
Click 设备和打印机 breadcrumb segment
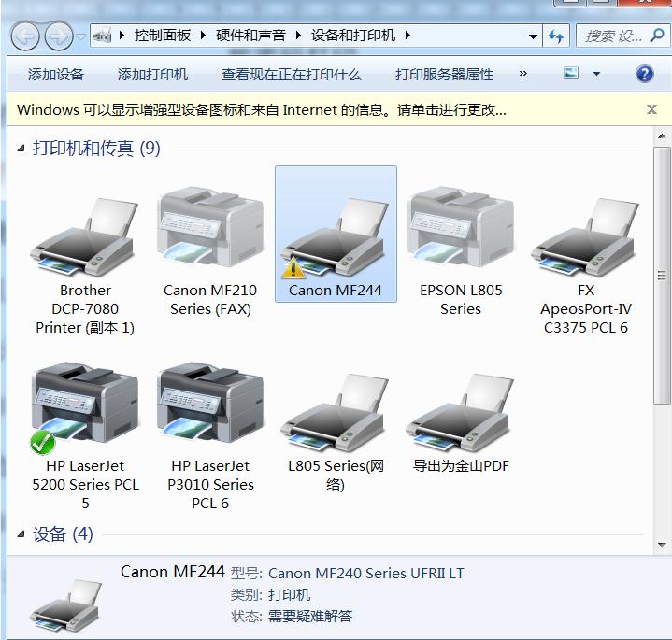coord(353,36)
